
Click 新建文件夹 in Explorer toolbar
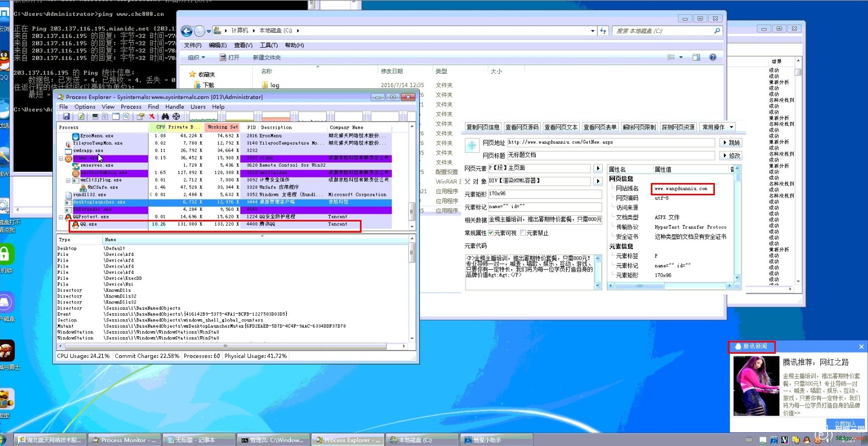[x=267, y=57]
